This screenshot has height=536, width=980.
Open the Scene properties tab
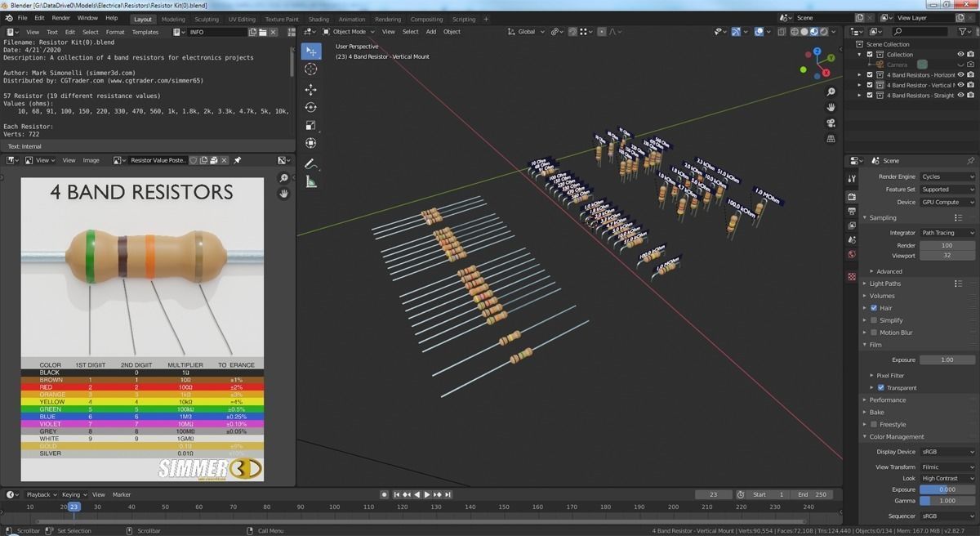point(852,241)
